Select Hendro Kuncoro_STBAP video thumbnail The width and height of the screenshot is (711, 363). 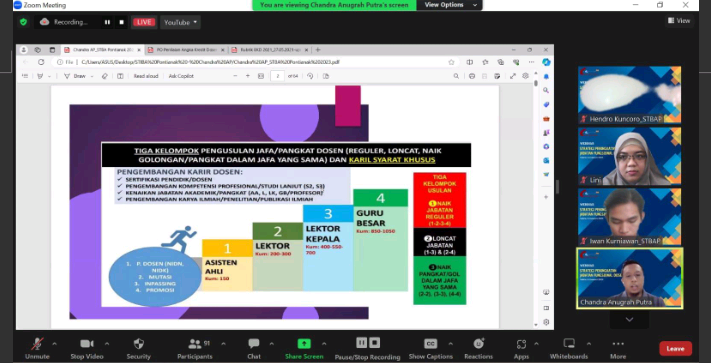click(x=629, y=95)
